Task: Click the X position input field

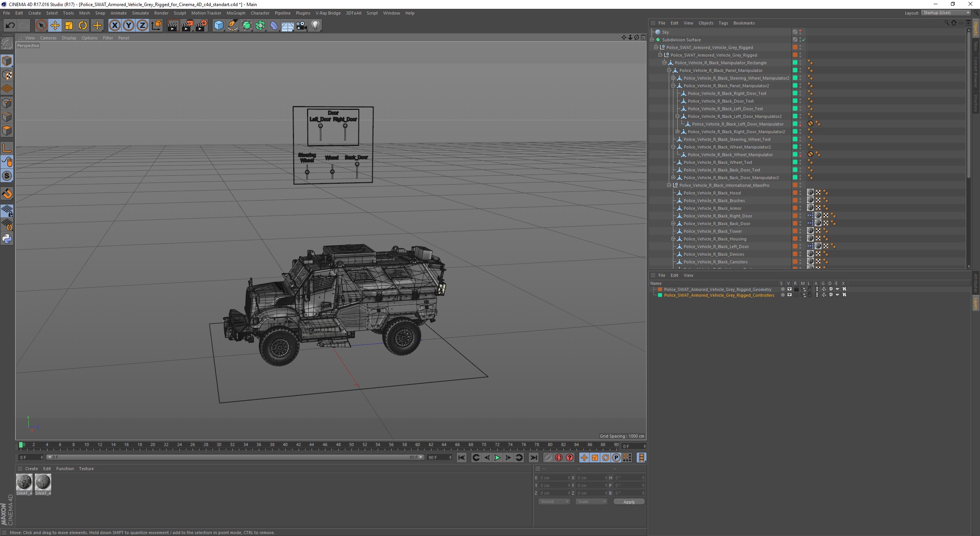Action: pos(554,478)
